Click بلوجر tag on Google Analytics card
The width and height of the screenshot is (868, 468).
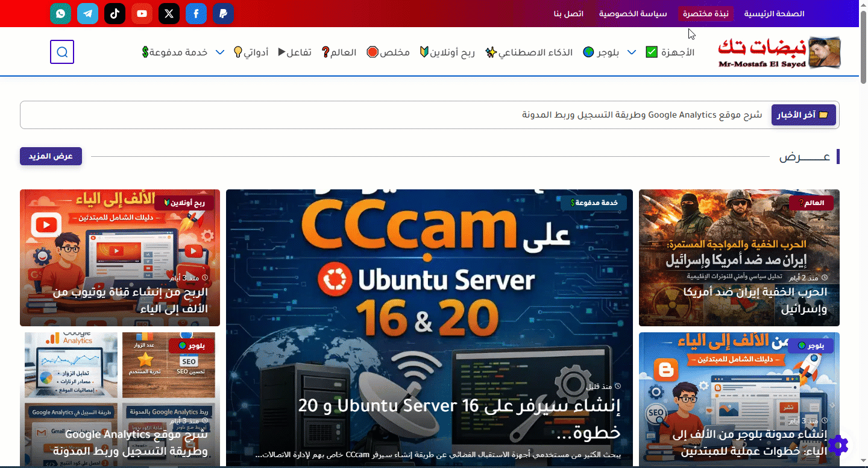tap(192, 346)
